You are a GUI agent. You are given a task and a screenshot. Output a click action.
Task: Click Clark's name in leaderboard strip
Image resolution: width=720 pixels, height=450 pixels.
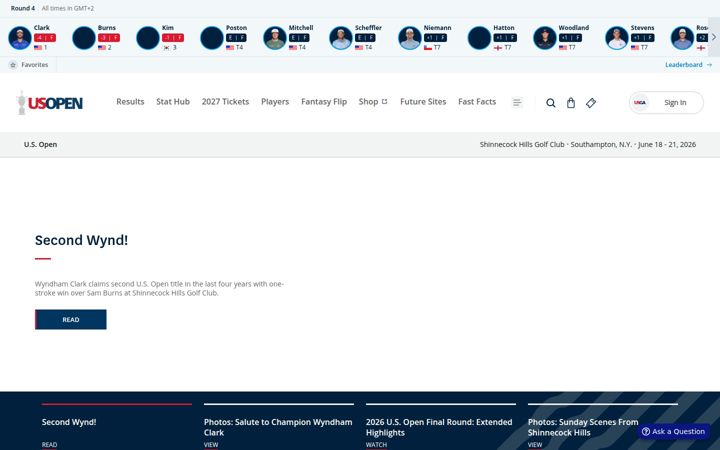tap(42, 28)
